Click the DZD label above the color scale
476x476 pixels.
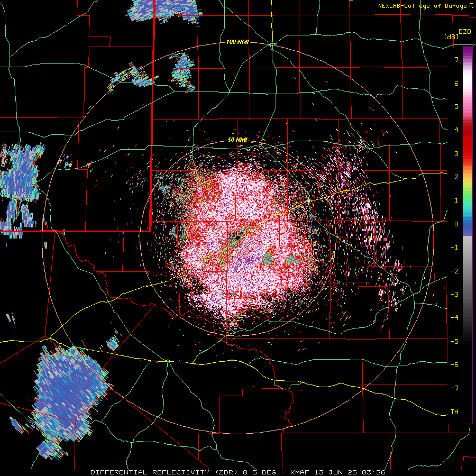[465, 32]
